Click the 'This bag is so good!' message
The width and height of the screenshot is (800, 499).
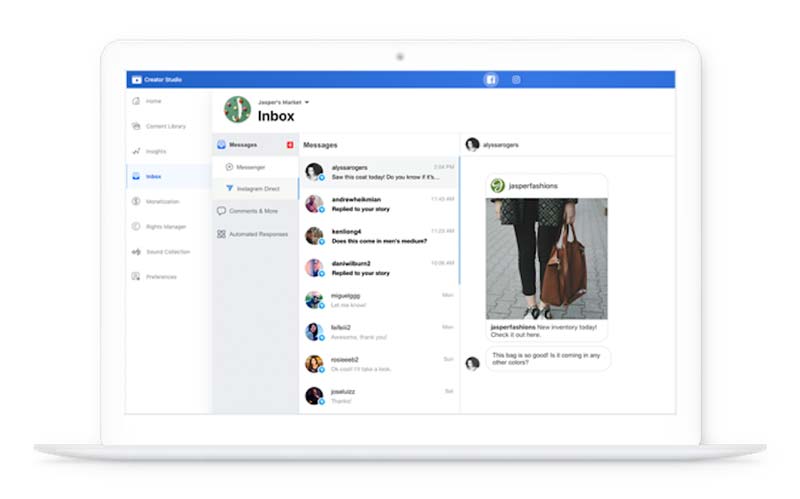(x=547, y=359)
